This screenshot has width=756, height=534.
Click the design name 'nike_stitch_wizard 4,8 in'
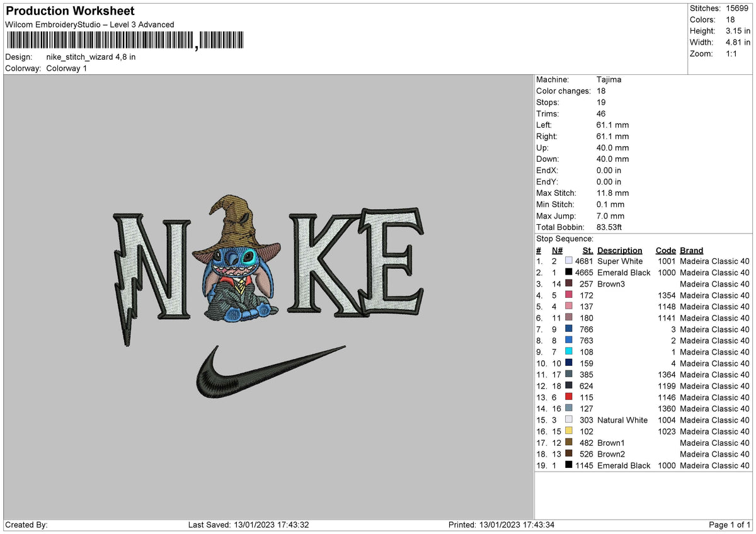pos(91,57)
